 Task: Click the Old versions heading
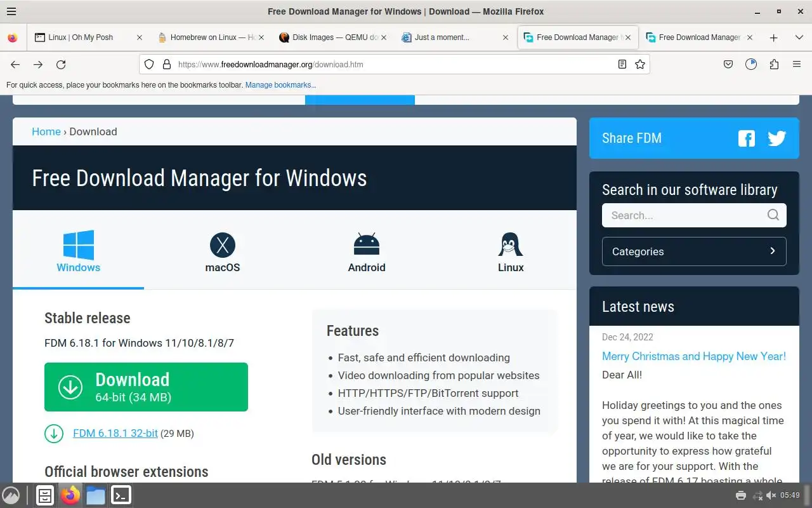coord(349,460)
